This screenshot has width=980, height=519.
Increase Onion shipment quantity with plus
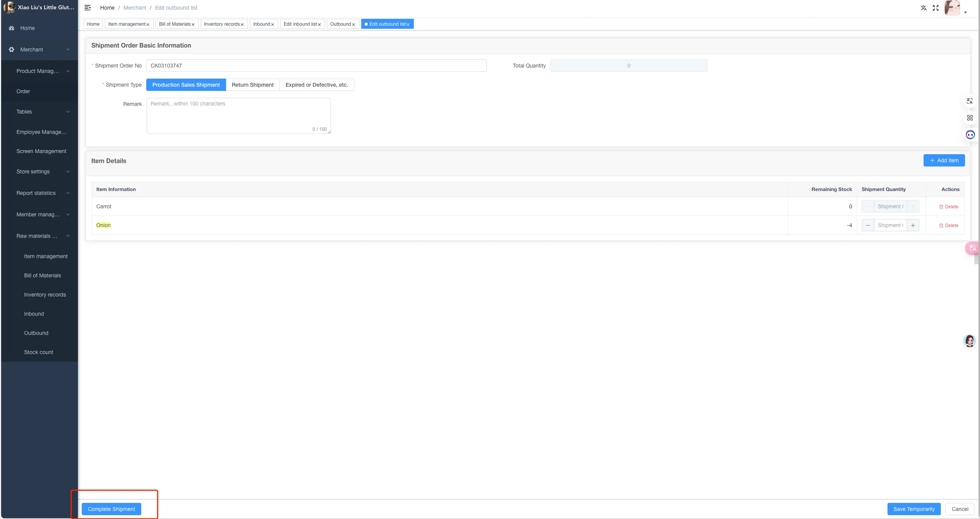click(x=913, y=225)
